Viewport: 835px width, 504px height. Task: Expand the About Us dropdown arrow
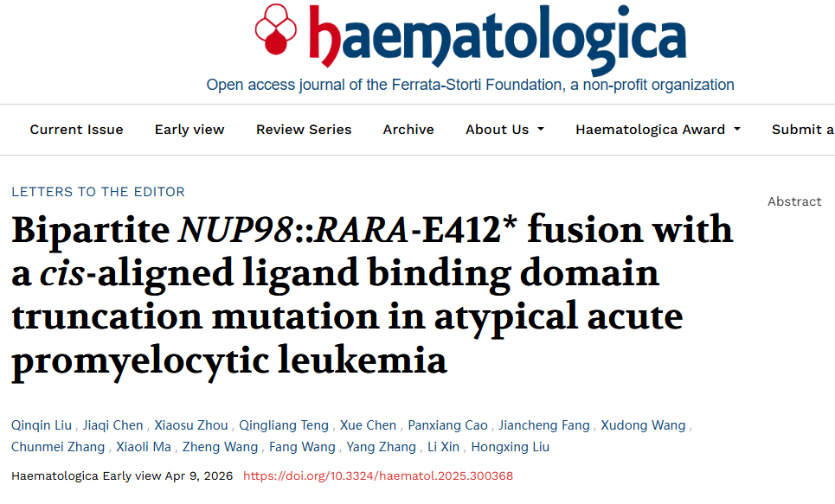(x=541, y=130)
